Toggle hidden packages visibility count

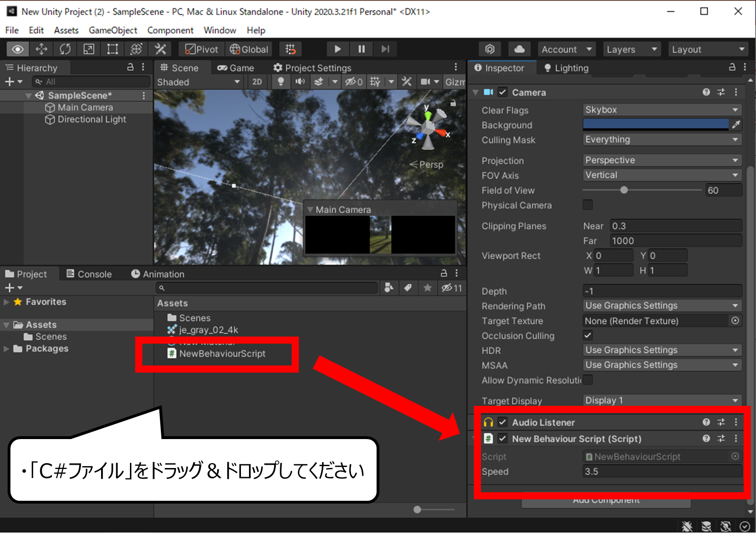click(x=452, y=288)
